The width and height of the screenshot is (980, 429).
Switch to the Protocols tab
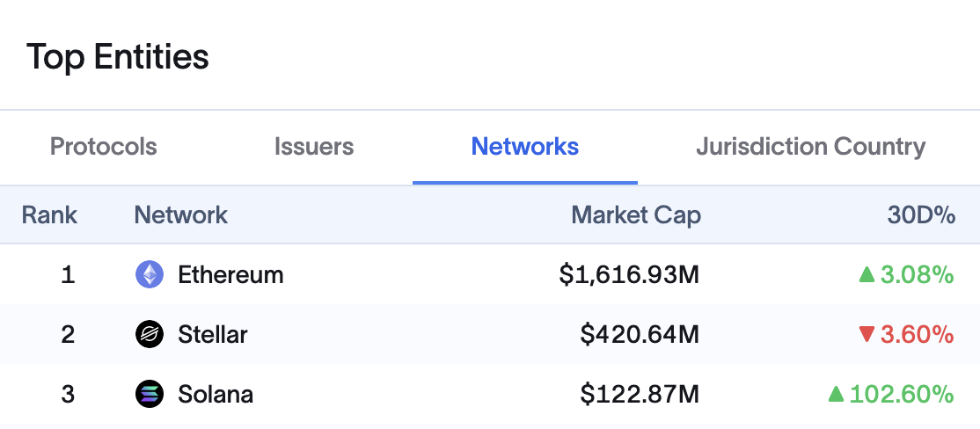pos(103,147)
